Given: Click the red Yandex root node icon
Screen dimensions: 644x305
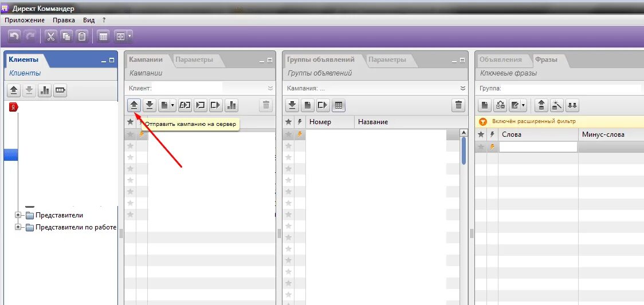Looking at the screenshot, I should click(14, 107).
